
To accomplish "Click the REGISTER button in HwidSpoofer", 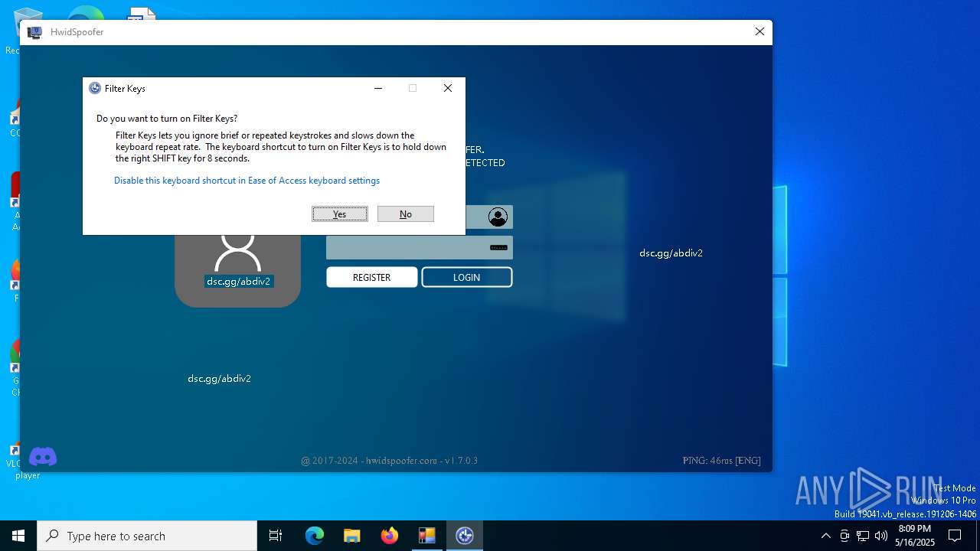I will 372,277.
